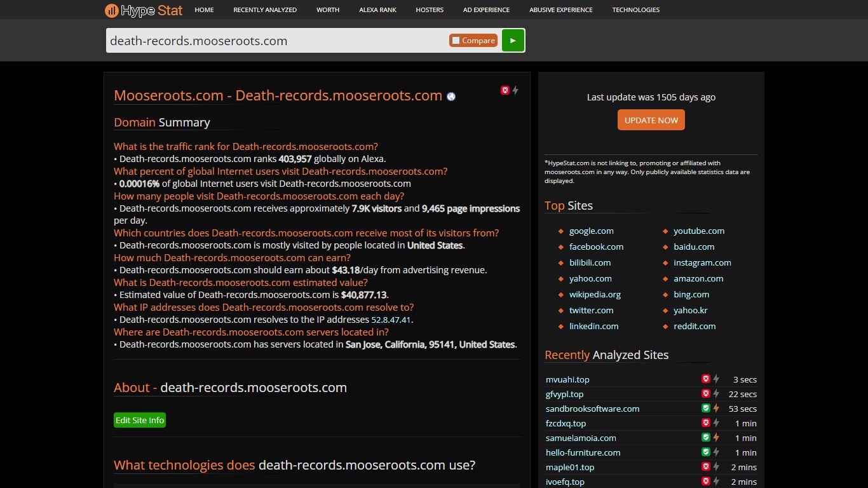Screen dimensions: 868x488
Task: Click the green search arrow button
Action: click(x=513, y=40)
